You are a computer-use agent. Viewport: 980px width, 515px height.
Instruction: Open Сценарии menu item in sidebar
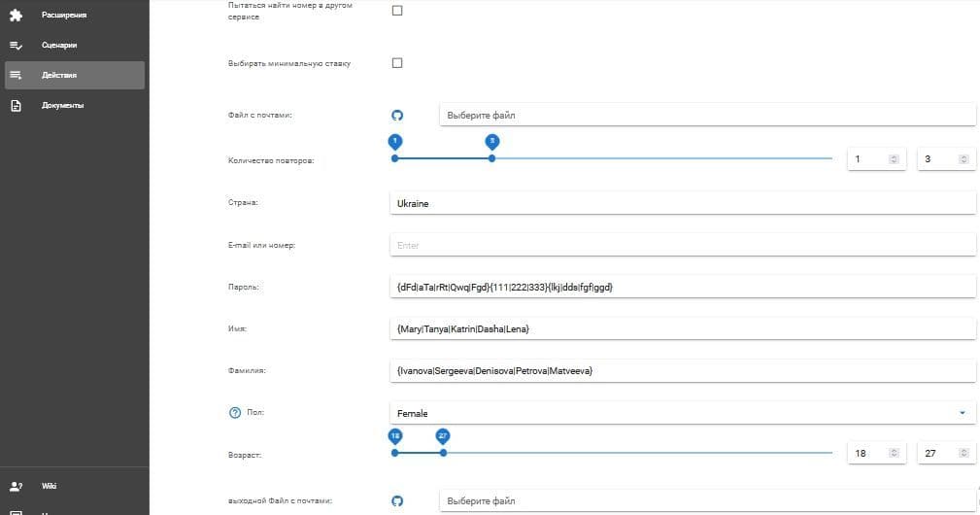point(59,45)
